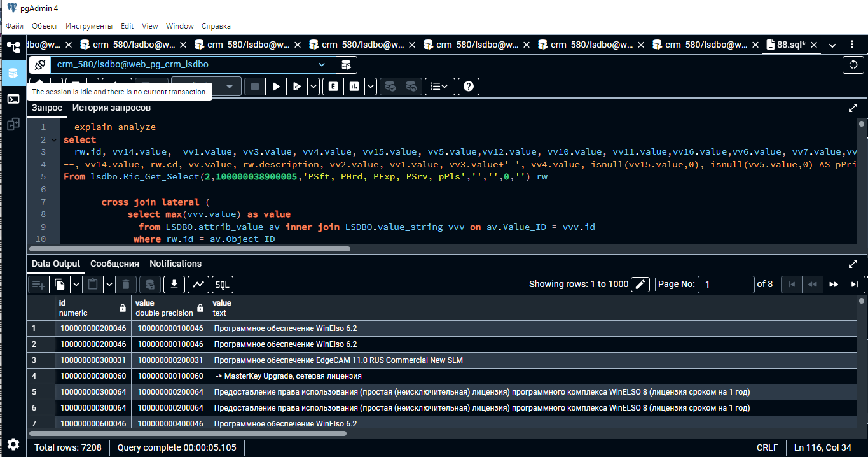Download query results to file
868x457 pixels.
[x=174, y=285]
